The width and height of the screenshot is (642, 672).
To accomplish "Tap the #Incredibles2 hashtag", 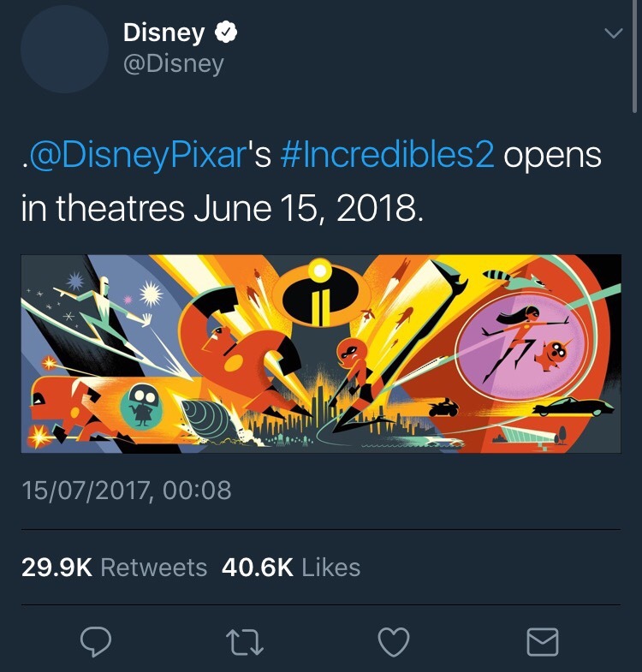I will [387, 157].
